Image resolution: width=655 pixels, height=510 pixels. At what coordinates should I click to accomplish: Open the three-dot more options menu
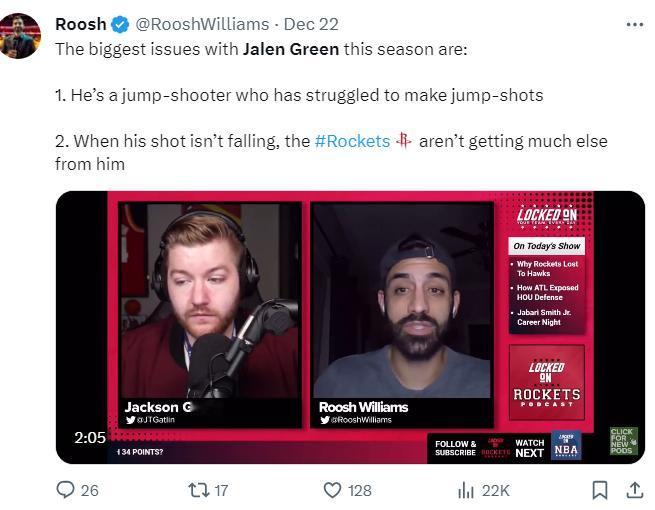(635, 25)
